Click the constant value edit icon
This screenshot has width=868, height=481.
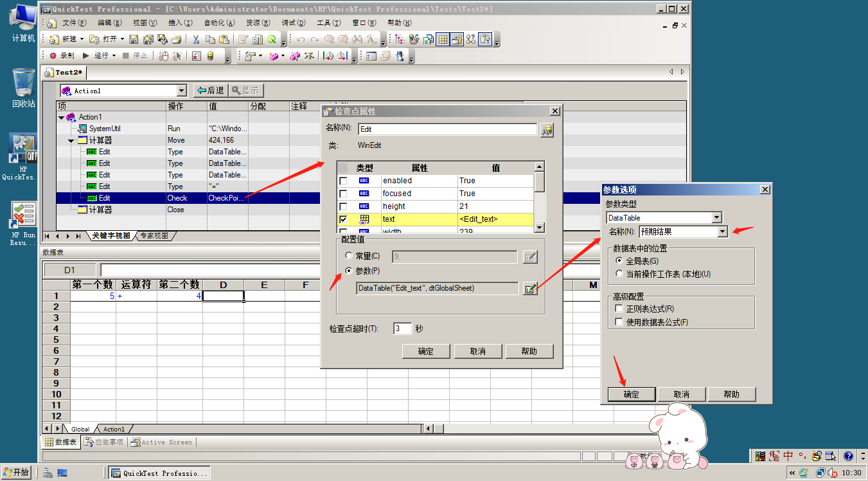pos(530,257)
